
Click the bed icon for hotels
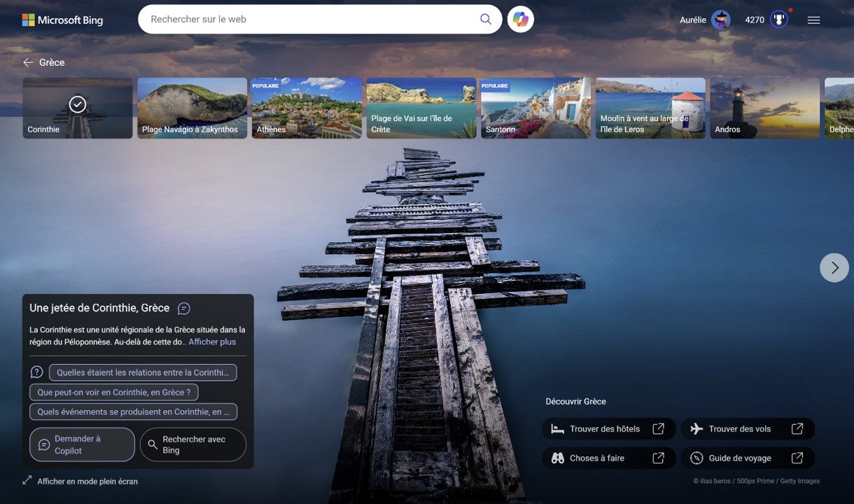(x=558, y=428)
